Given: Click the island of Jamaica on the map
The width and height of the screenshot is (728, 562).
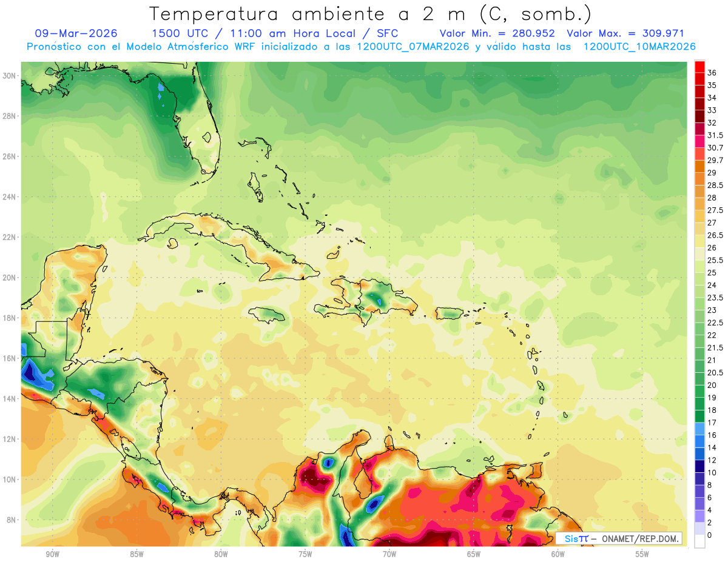Looking at the screenshot, I should coord(267,314).
